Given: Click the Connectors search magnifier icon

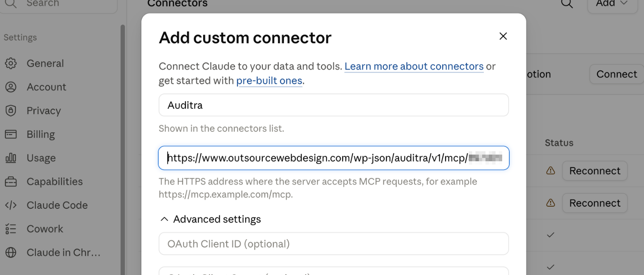Looking at the screenshot, I should 567,4.
